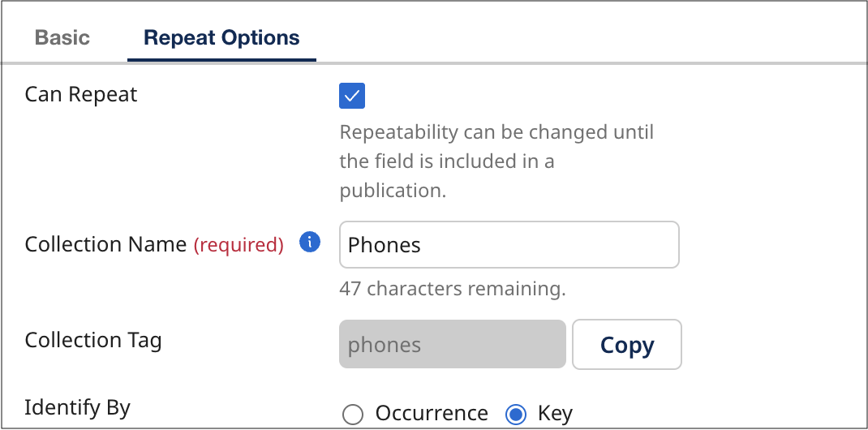Click the disabled Collection Tag field
Viewport: 868px width, 430px height.
[452, 344]
